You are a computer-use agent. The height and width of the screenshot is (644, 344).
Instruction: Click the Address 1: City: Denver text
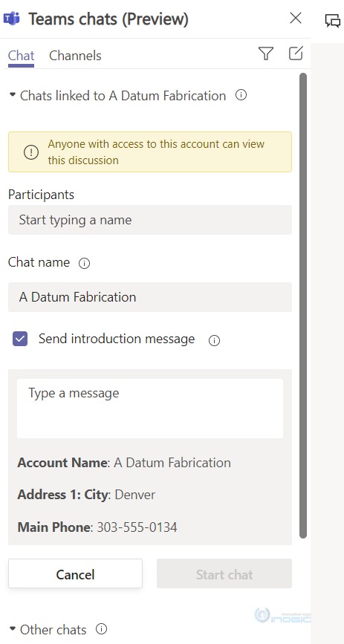(86, 495)
